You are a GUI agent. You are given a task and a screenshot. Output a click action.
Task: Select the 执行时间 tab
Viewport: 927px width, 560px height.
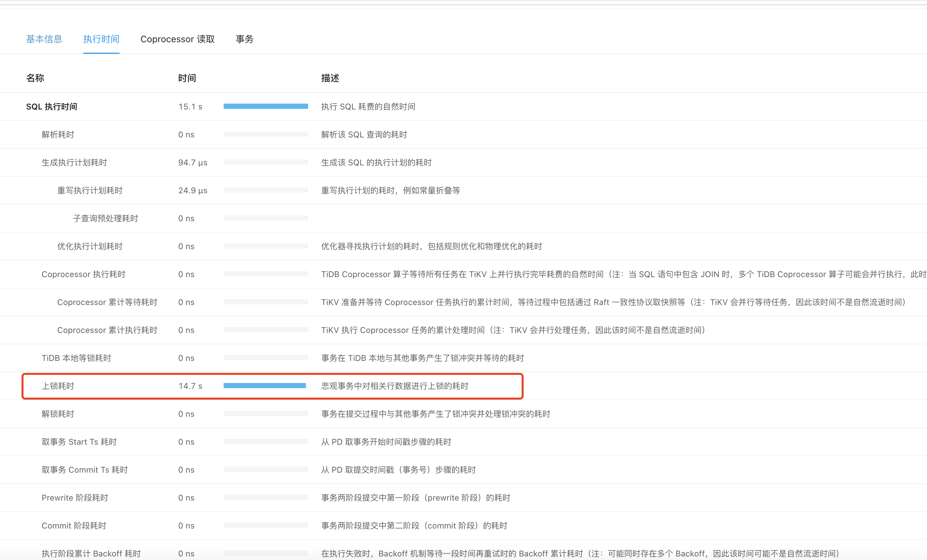(101, 39)
